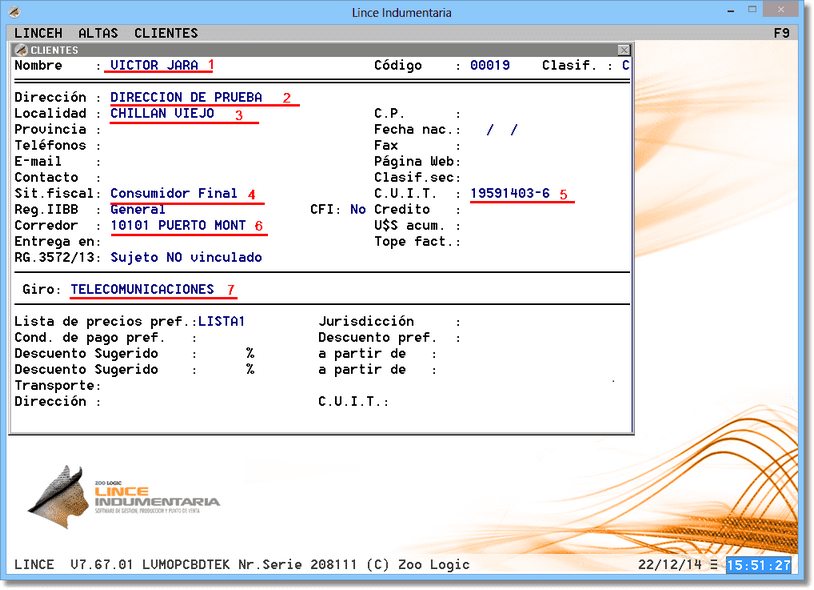The width and height of the screenshot is (814, 590).
Task: Click the Código value 00019
Action: pyautogui.click(x=490, y=65)
